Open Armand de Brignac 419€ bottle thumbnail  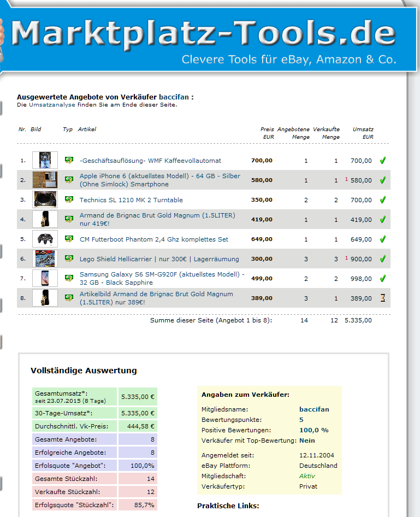click(x=45, y=219)
